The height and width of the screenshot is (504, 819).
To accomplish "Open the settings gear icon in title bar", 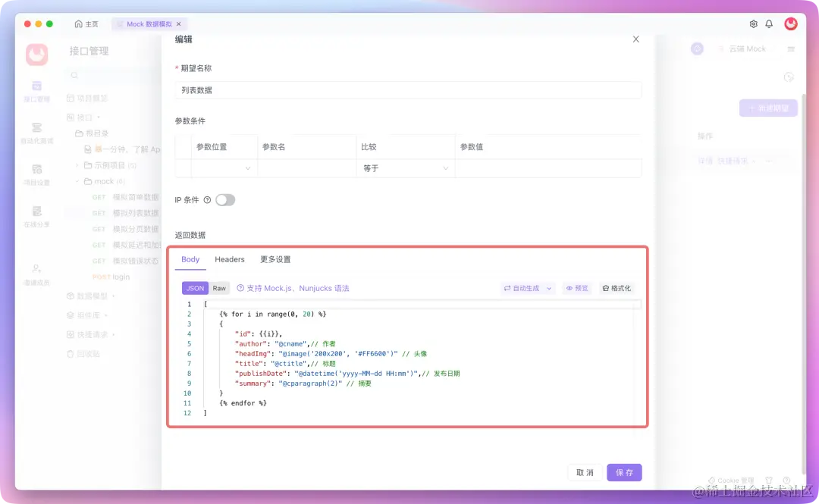I will pos(753,24).
